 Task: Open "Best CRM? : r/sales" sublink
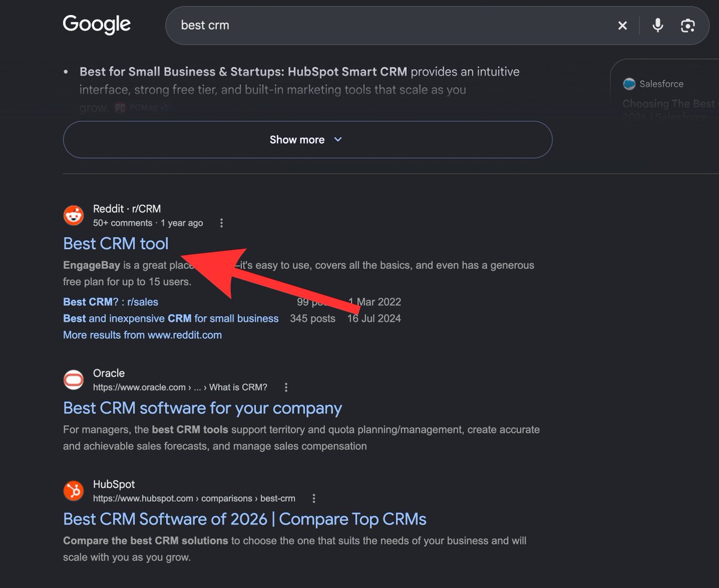pyautogui.click(x=111, y=302)
